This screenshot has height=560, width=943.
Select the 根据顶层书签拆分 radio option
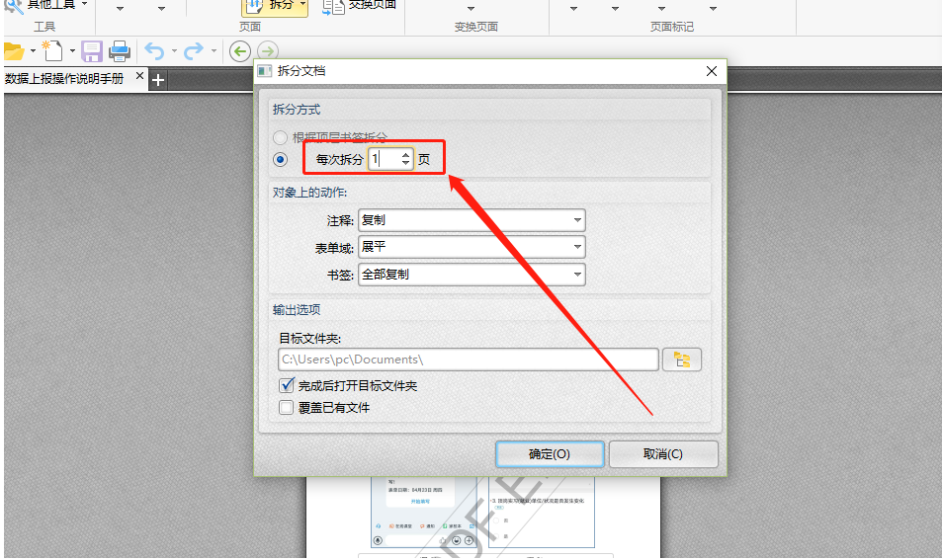click(x=280, y=137)
